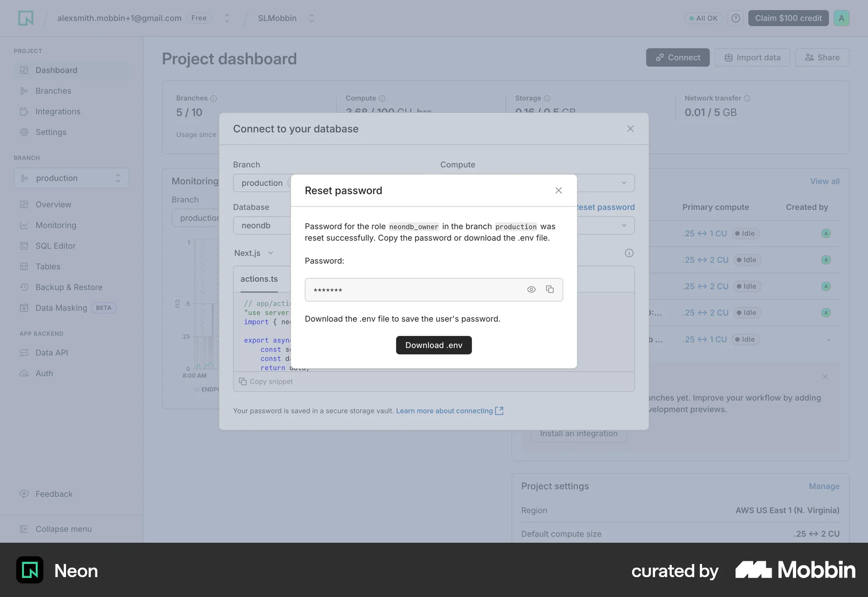Click the Collapse menu icon
868x597 pixels.
pyautogui.click(x=24, y=529)
